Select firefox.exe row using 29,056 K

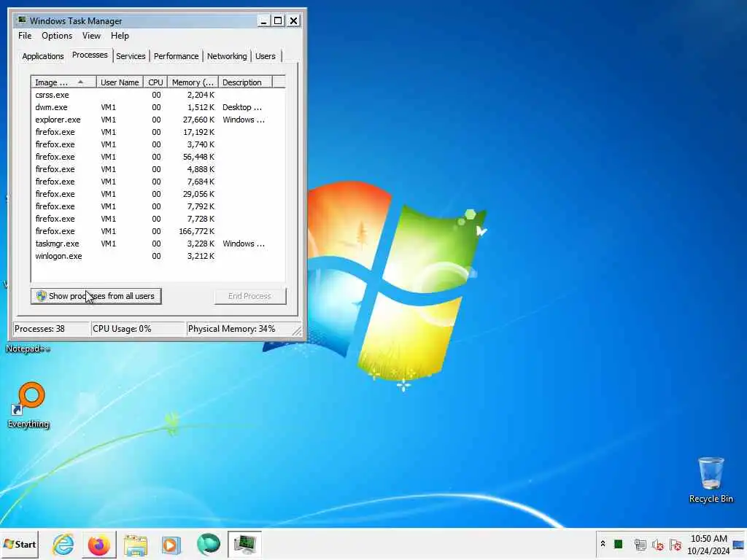tap(158, 194)
